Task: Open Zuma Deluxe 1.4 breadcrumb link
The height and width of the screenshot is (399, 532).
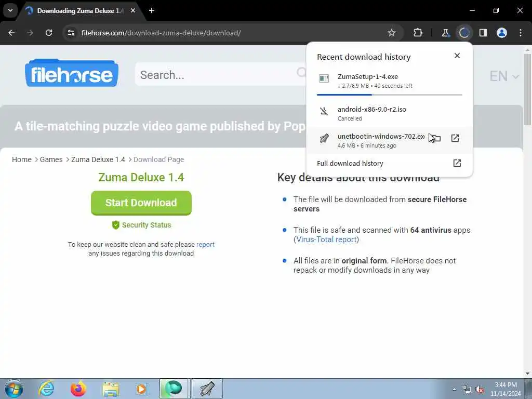Action: [98, 159]
